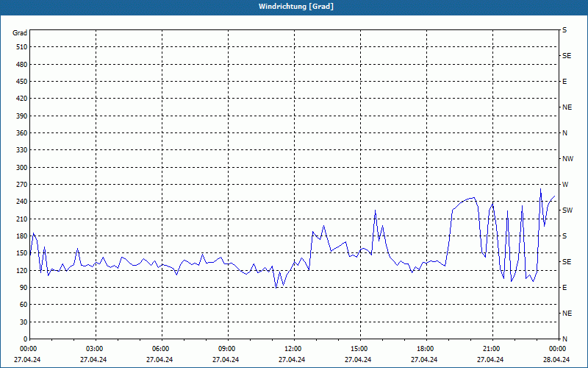Click the 27.04.24 date under 12:00

[292, 359]
